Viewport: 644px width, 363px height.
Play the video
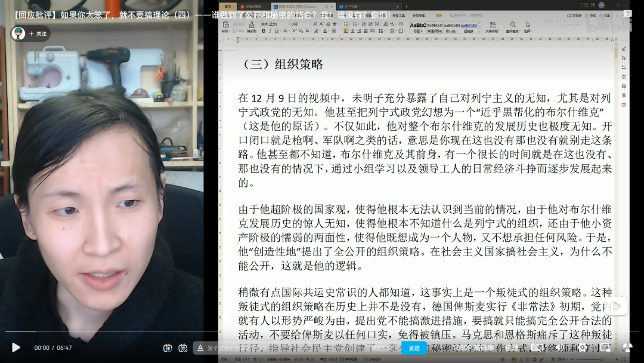pyautogui.click(x=16, y=348)
